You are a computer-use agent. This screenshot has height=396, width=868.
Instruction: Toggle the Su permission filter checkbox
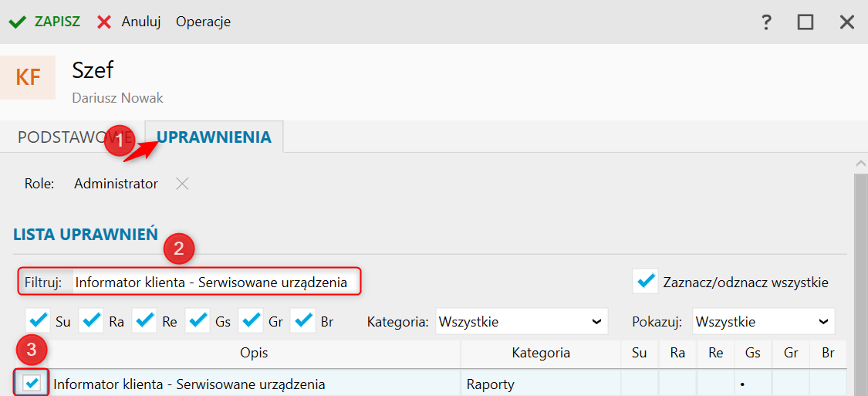click(x=38, y=320)
